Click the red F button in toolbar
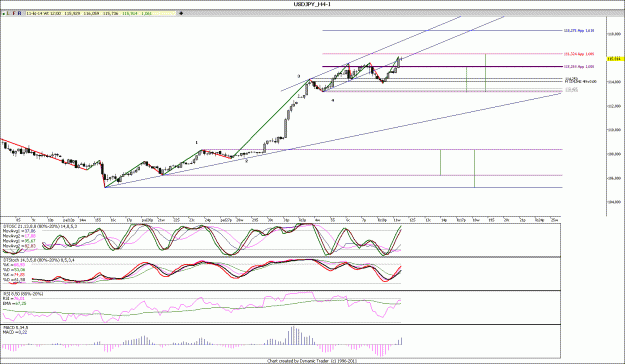This screenshot has height=364, width=625. coord(14,13)
